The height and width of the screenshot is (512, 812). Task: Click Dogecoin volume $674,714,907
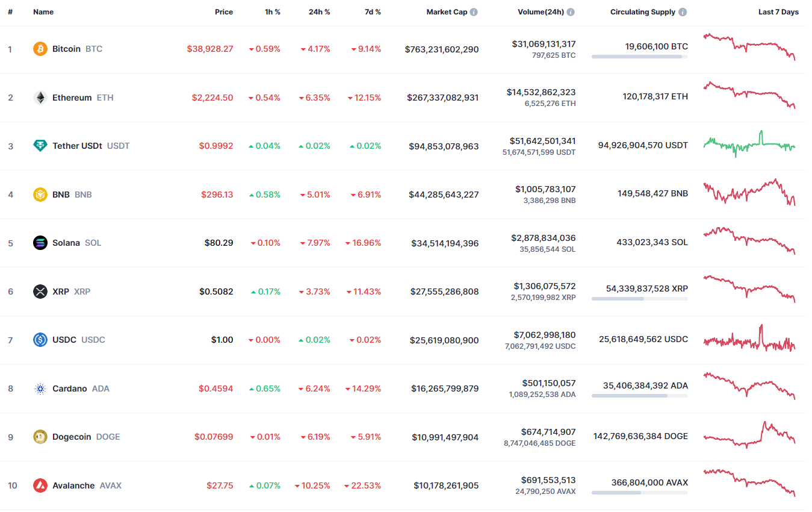point(548,432)
